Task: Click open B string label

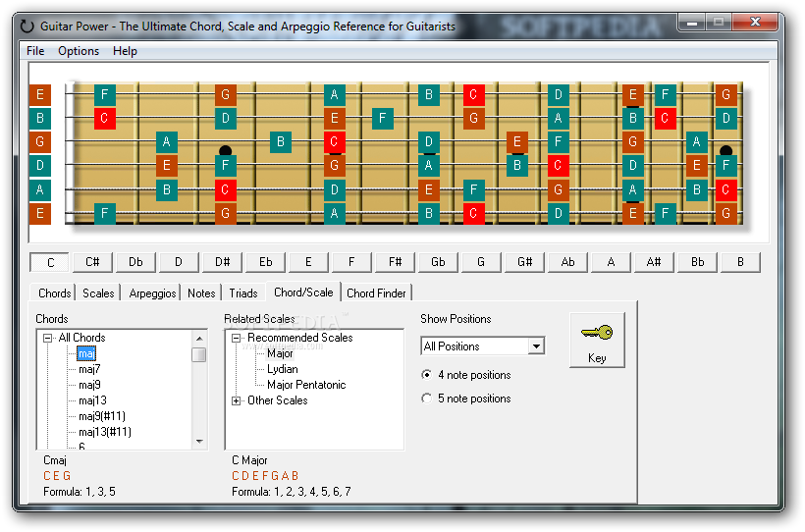Action: 40,118
